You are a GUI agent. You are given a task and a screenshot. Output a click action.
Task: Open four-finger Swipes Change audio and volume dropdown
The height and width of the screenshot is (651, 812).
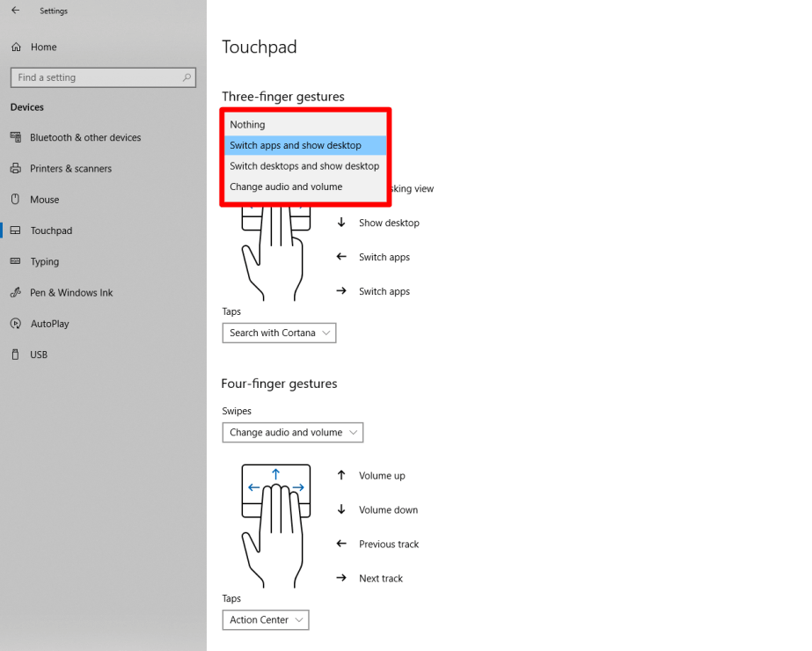293,433
